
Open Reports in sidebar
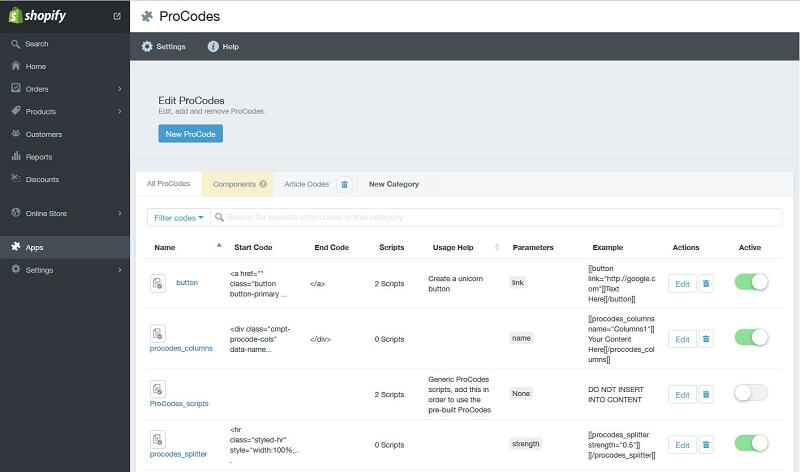[x=39, y=157]
